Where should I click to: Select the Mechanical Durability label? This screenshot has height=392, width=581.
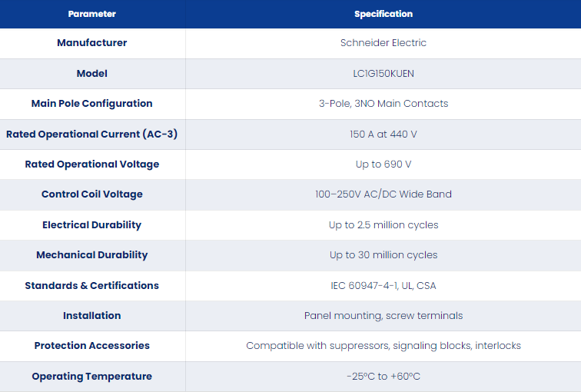point(92,255)
